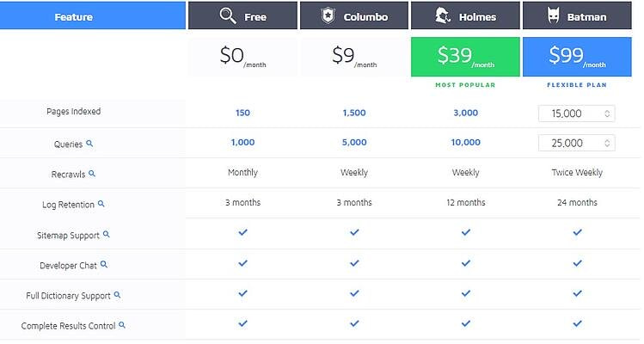Click the Developer Chat checkmark under Columbo
The height and width of the screenshot is (344, 644).
pos(354,262)
